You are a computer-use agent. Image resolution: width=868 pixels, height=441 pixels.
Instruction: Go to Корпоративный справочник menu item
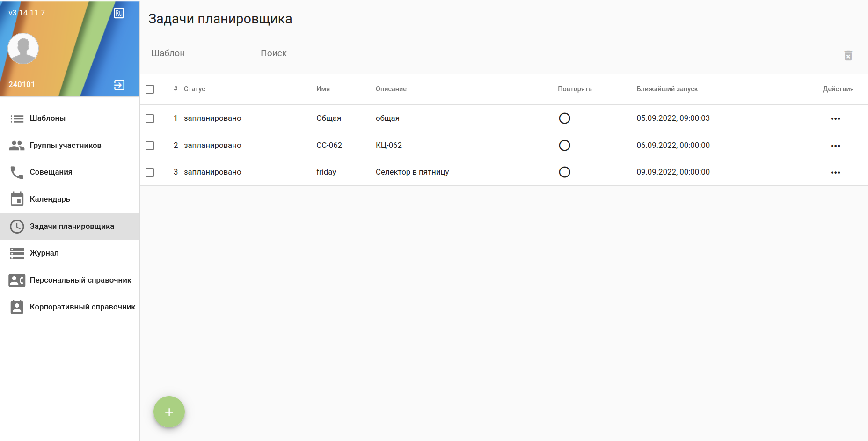(82, 307)
